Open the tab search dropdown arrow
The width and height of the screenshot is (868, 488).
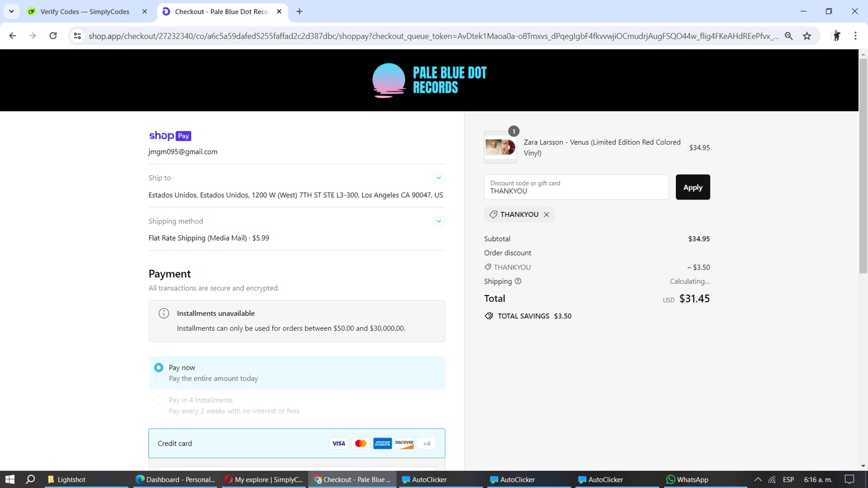click(12, 12)
